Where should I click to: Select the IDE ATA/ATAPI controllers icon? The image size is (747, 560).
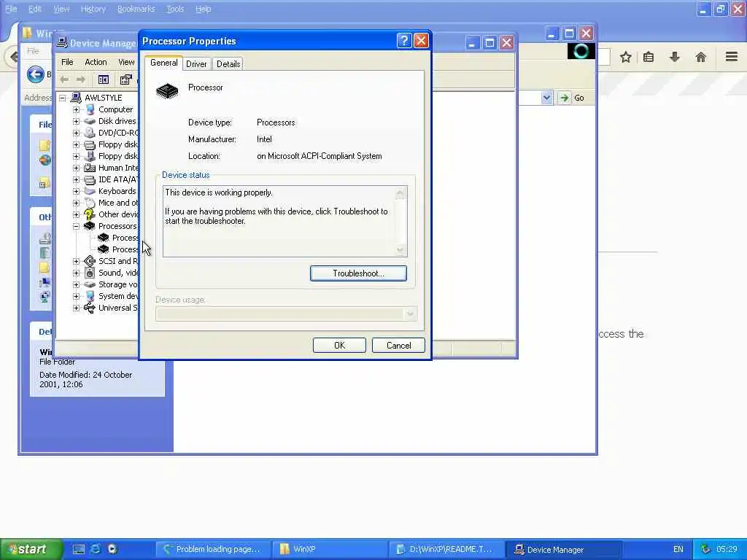point(90,179)
